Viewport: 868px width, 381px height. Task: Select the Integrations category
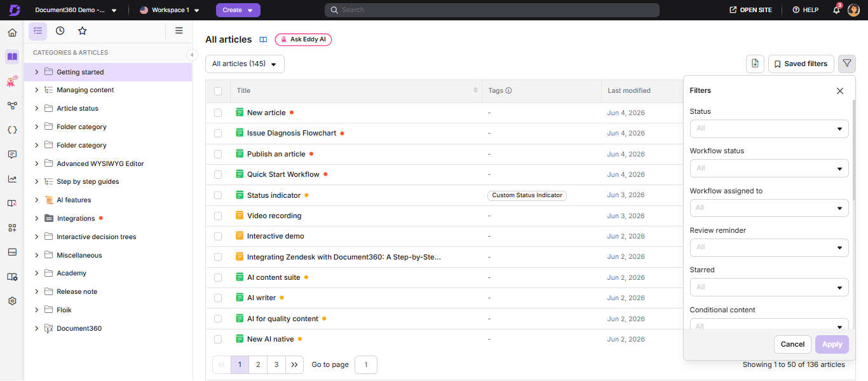(x=76, y=218)
